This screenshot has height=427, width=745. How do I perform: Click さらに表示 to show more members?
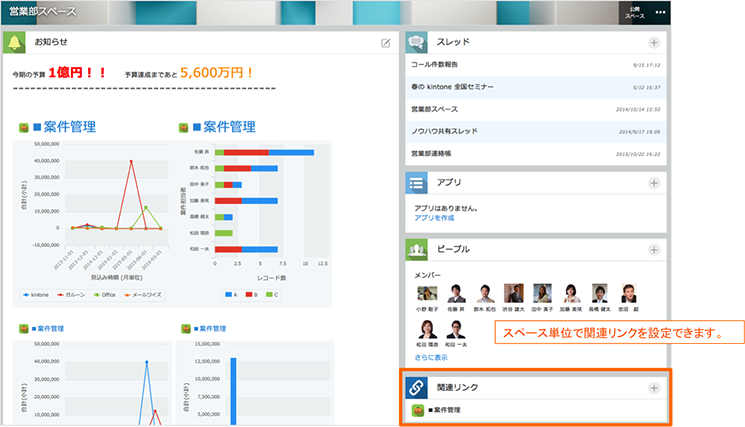(431, 358)
